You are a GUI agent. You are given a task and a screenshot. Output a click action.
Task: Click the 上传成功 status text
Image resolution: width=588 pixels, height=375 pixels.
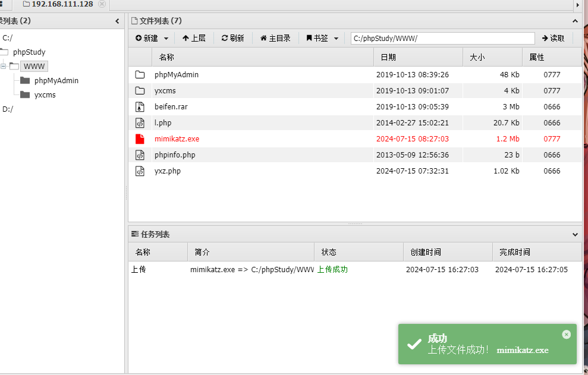[x=332, y=269]
